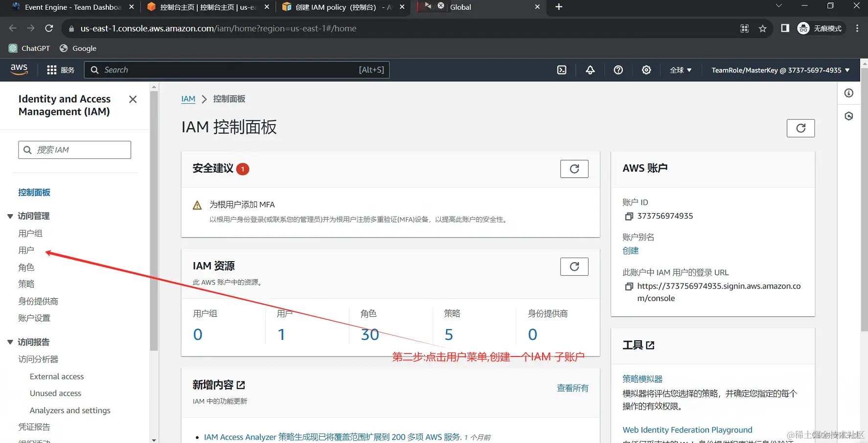This screenshot has width=868, height=443.
Task: Open the ChatGPT bookmark
Action: pyautogui.click(x=29, y=48)
